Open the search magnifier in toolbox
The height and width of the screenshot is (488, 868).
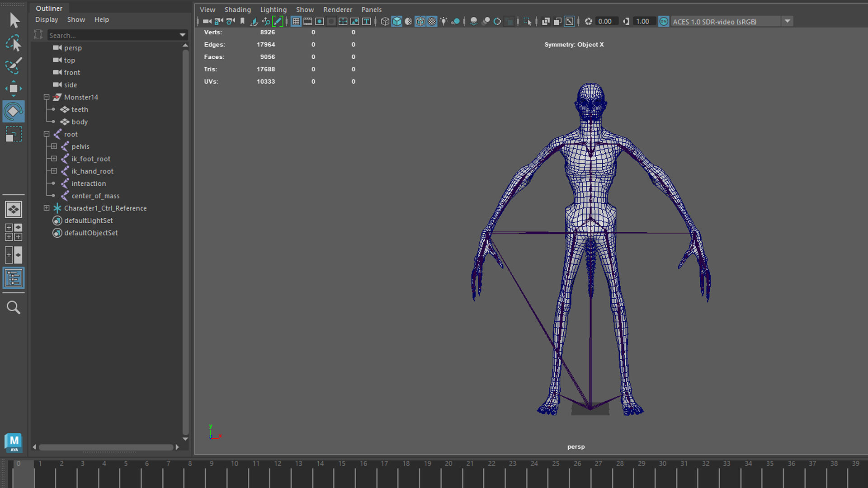click(x=14, y=308)
